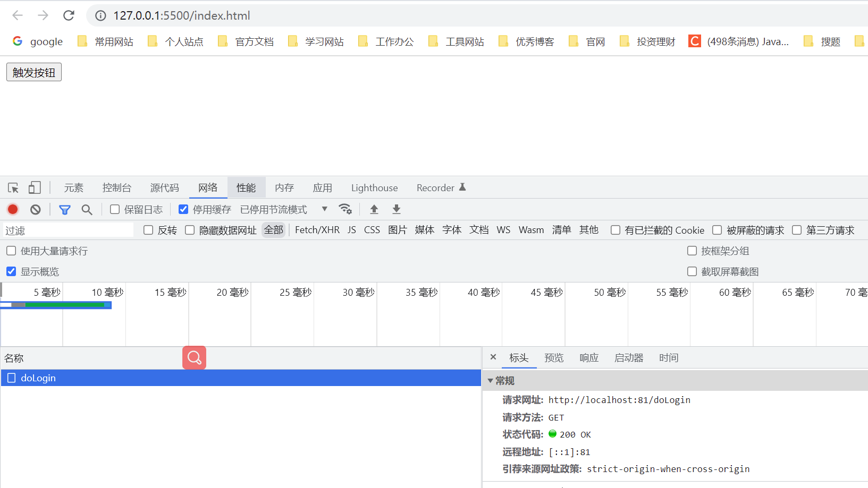Switch to the 元素 tab

pyautogui.click(x=74, y=187)
